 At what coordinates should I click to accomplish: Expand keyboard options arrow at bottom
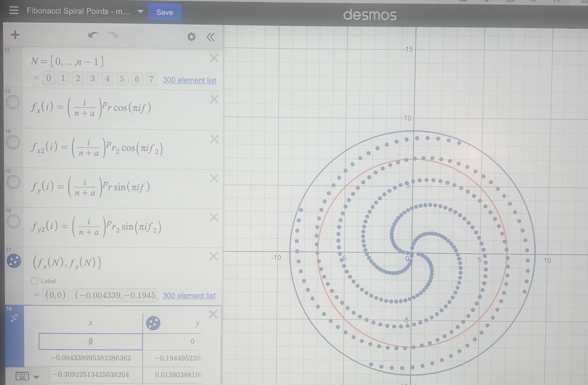tap(36, 377)
